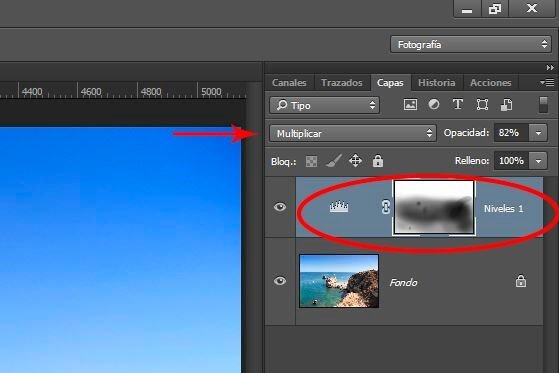
Task: Lock image pixels brush icon
Action: 334,161
